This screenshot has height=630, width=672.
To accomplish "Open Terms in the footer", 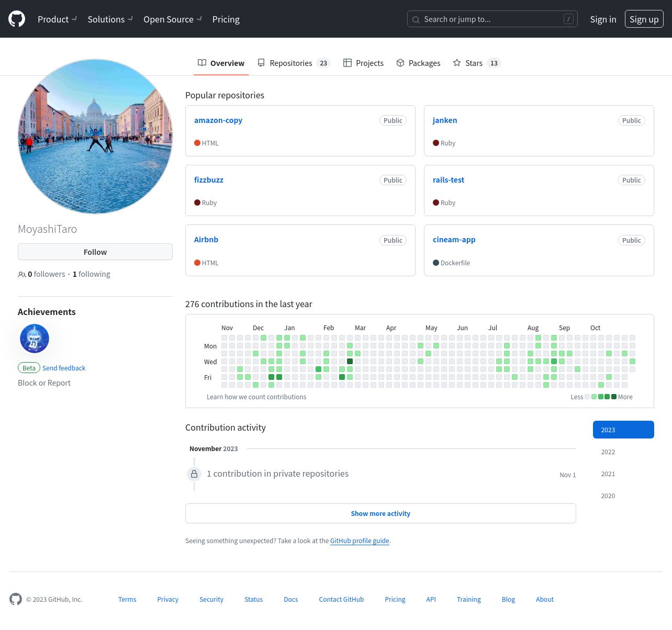I will coord(127,600).
